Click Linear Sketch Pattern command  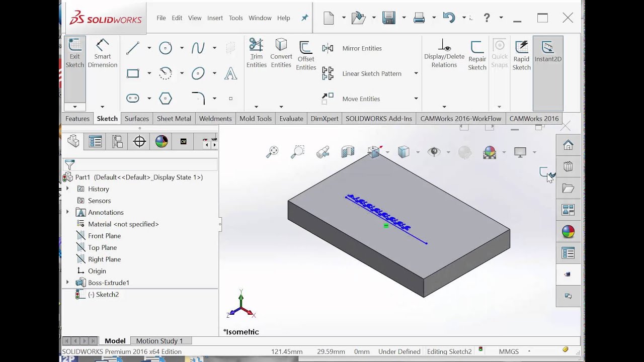coord(362,73)
